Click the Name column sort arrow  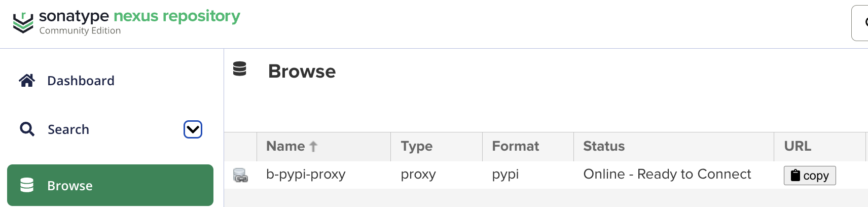[x=313, y=147]
